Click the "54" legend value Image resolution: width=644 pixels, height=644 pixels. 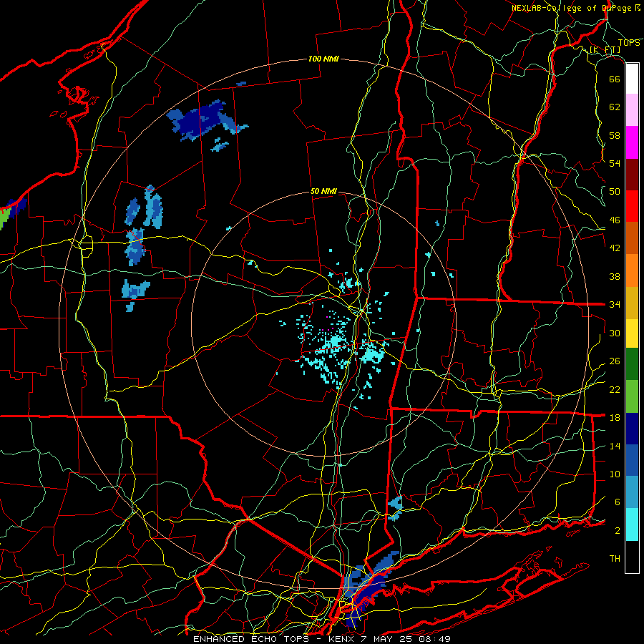click(615, 163)
